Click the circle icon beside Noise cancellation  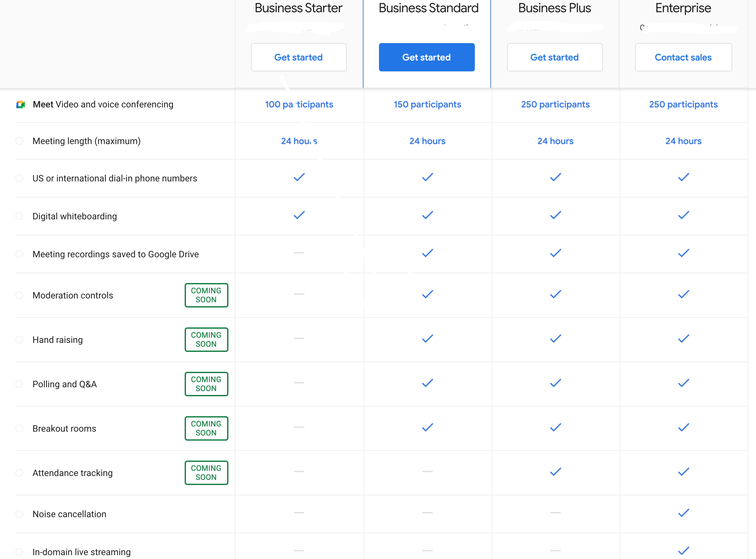pos(20,514)
